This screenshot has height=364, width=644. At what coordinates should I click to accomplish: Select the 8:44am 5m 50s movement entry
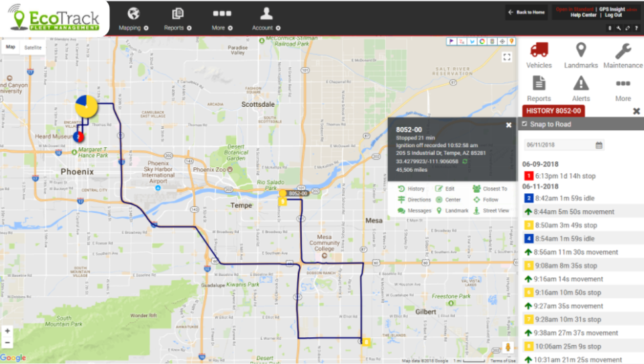(581, 212)
